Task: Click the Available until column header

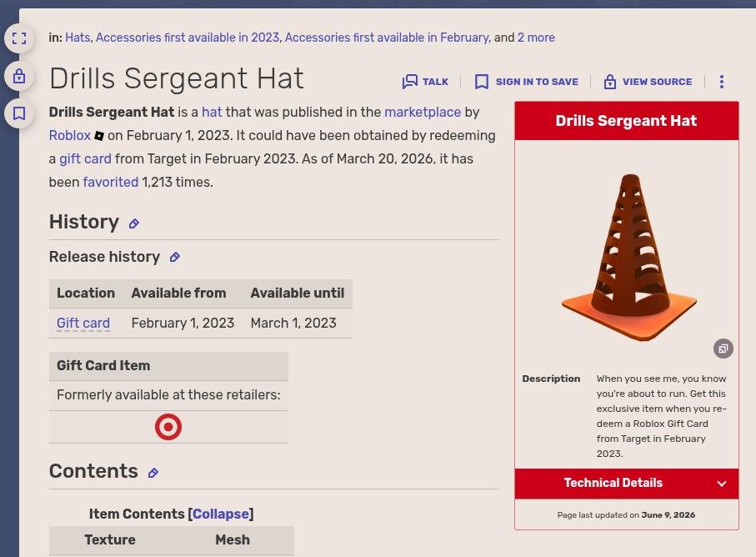Action: (x=297, y=294)
